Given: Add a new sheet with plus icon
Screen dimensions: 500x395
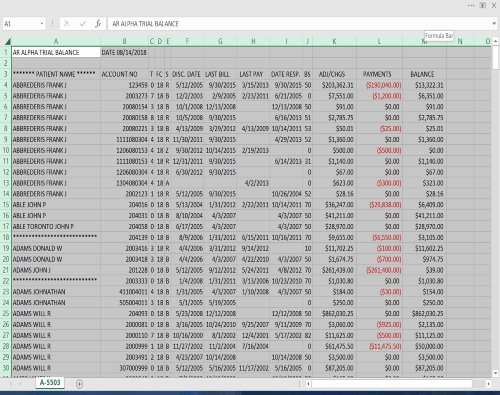Looking at the screenshot, I should pos(79,384).
